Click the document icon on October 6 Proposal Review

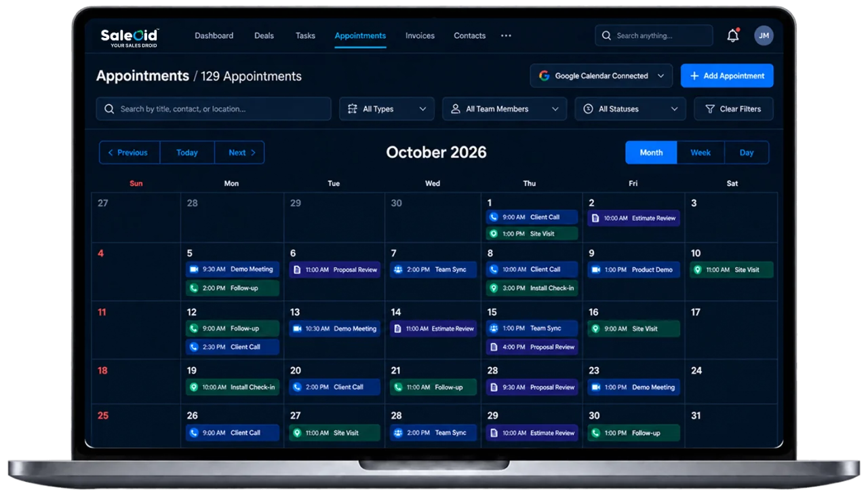[296, 269]
